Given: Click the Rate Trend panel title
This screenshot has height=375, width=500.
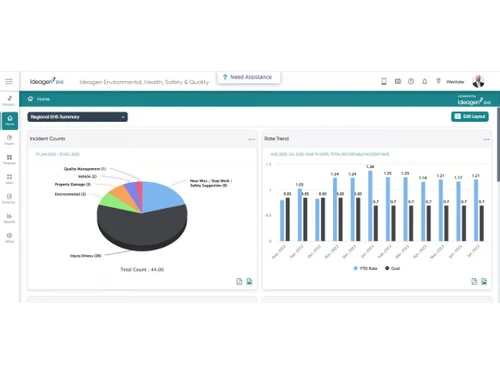Looking at the screenshot, I should point(276,139).
